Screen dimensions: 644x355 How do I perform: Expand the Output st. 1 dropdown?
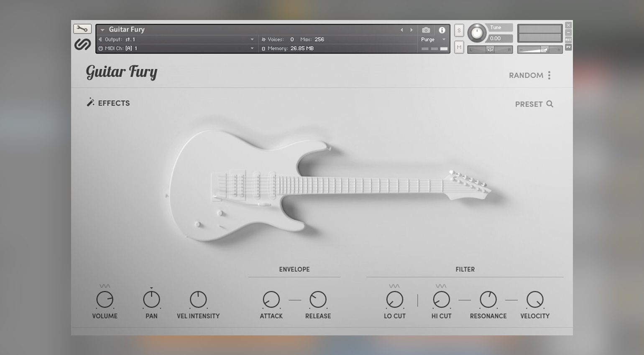tap(252, 40)
